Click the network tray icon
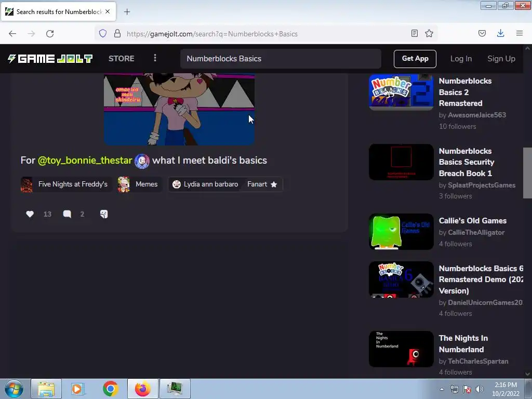The width and height of the screenshot is (532, 399). coord(454,389)
